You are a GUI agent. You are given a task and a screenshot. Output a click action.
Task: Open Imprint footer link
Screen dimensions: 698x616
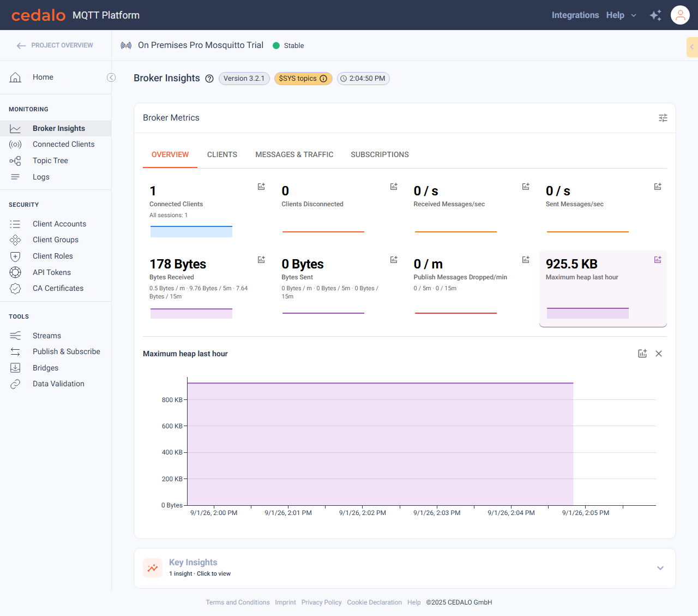(286, 602)
